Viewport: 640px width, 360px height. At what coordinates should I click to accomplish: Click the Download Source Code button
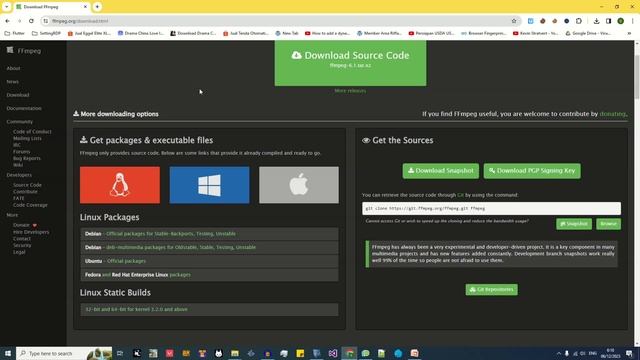350,62
